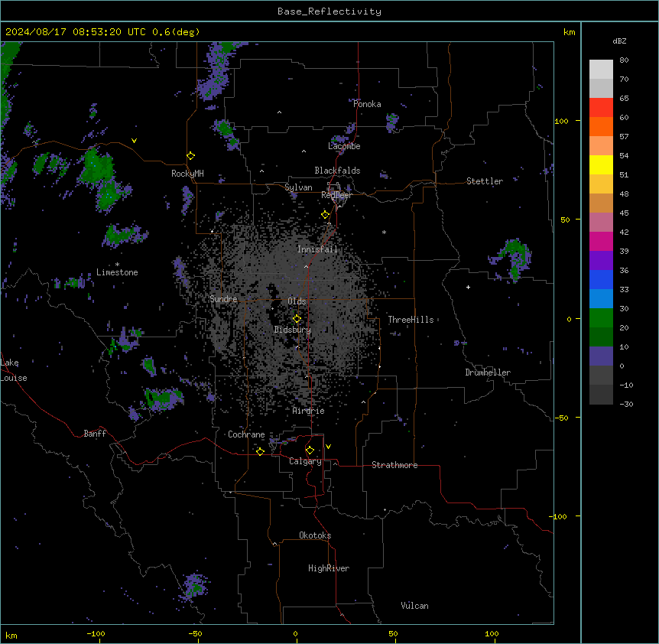Click the Vulcan town label
This screenshot has width=659, height=644.
tap(415, 606)
